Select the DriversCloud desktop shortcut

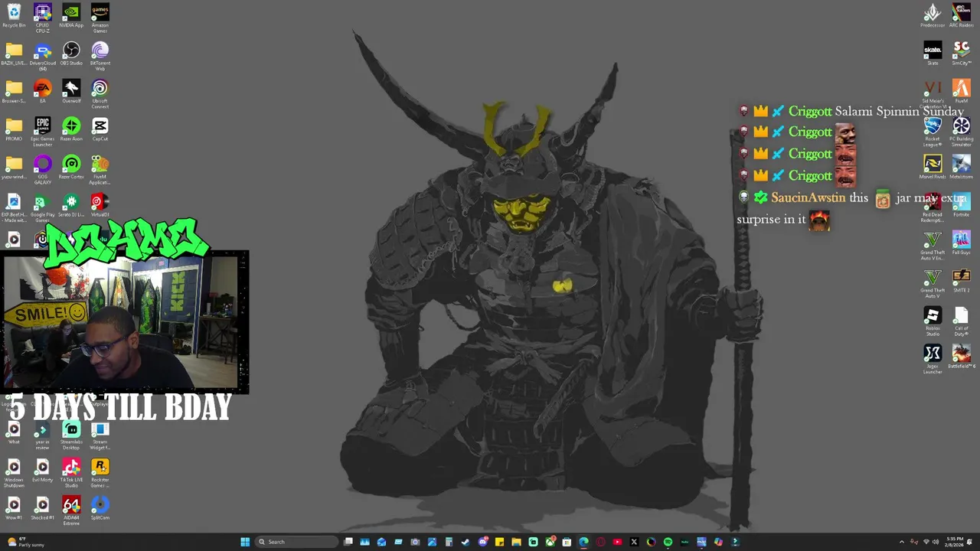[42, 57]
